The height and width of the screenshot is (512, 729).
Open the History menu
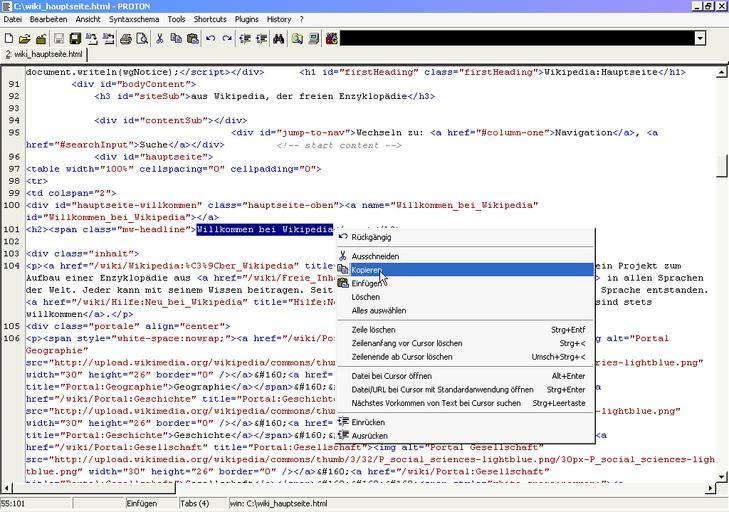[x=279, y=20]
